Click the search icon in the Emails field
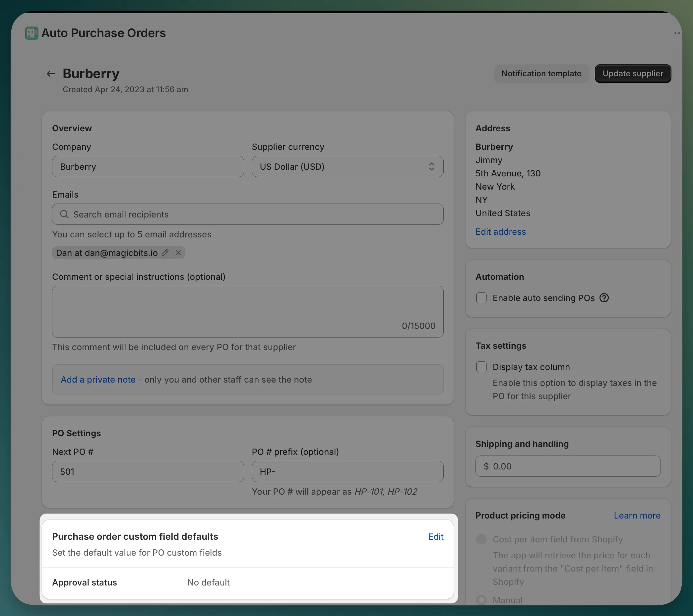The image size is (693, 616). pos(64,214)
